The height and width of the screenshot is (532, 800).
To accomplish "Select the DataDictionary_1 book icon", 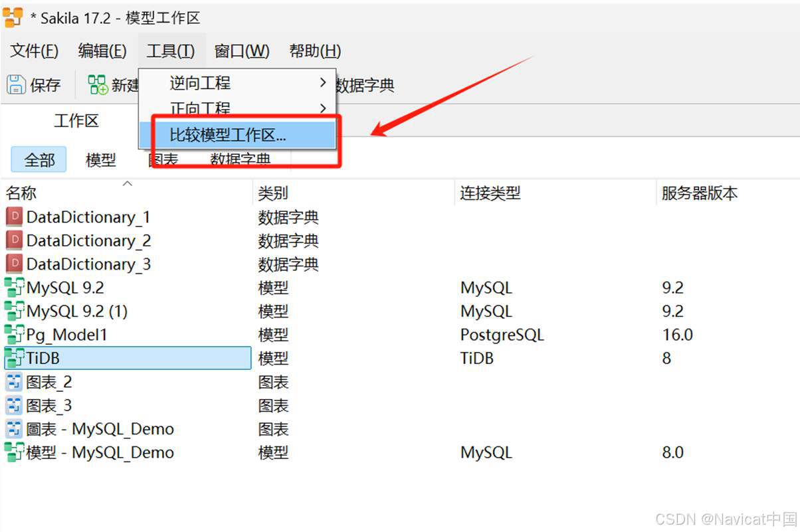I will pos(14,217).
